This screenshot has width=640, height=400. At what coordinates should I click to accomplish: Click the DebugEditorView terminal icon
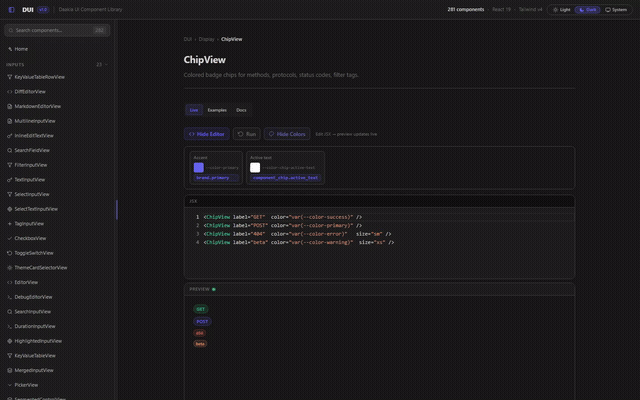pos(9,297)
